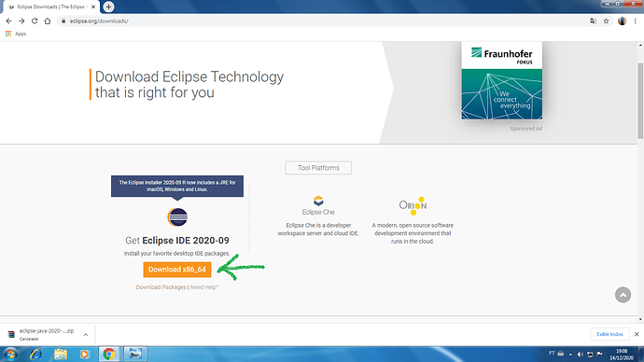Click the translate page icon

coord(593,21)
